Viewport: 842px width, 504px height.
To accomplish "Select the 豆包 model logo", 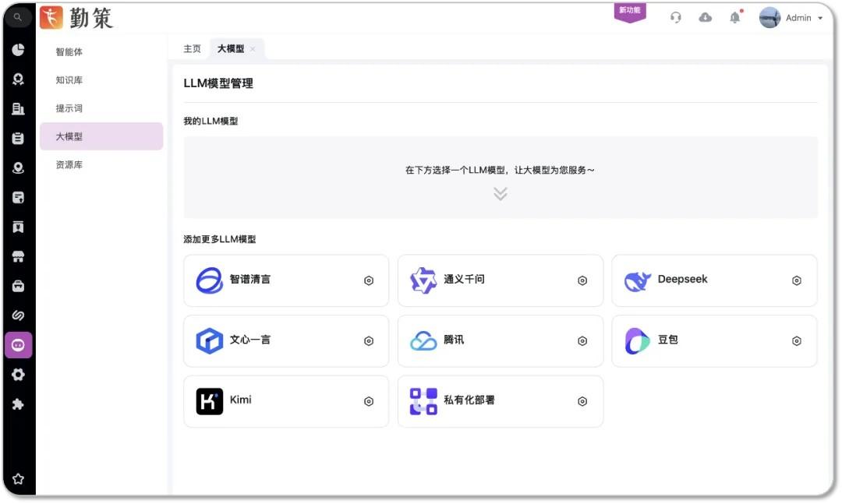I will point(638,340).
